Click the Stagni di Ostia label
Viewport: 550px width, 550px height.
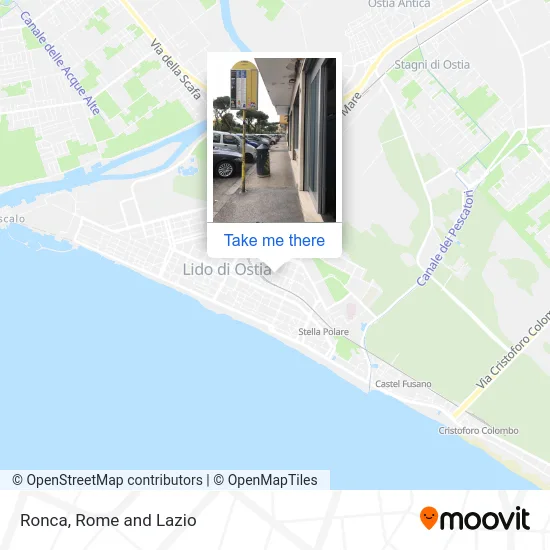432,65
